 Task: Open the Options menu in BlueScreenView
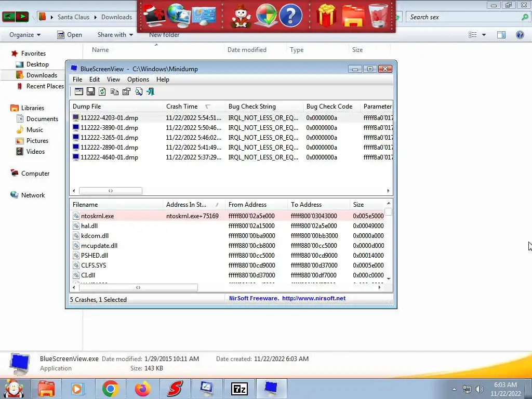click(138, 79)
